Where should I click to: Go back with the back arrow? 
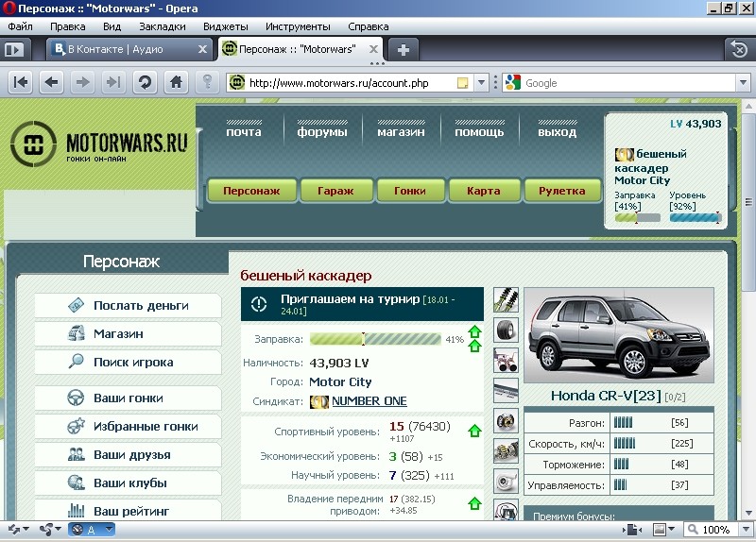[51, 82]
